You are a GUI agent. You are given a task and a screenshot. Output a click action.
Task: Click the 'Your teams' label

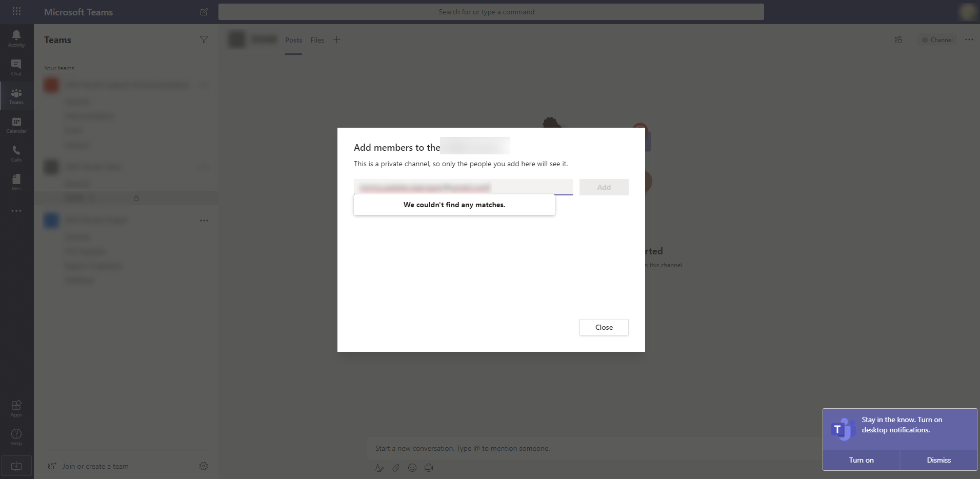click(59, 68)
